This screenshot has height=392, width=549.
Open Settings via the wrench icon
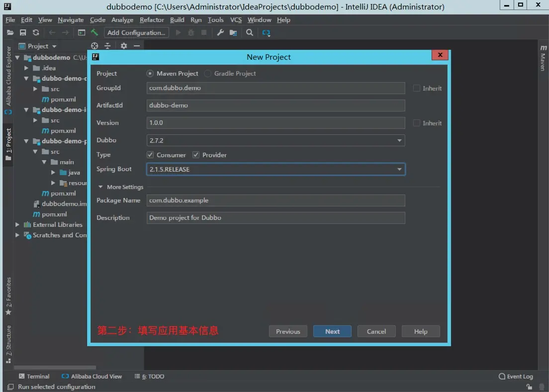220,32
